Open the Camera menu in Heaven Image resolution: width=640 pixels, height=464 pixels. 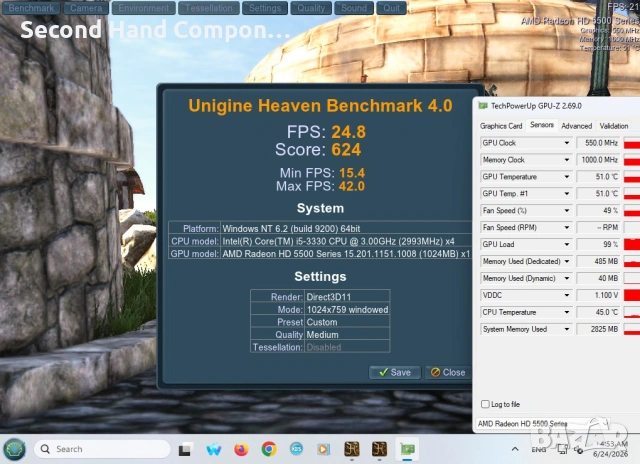(x=86, y=8)
